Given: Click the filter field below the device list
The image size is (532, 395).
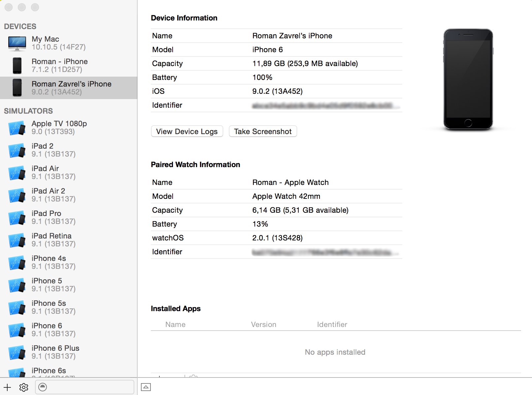Looking at the screenshot, I should [85, 387].
